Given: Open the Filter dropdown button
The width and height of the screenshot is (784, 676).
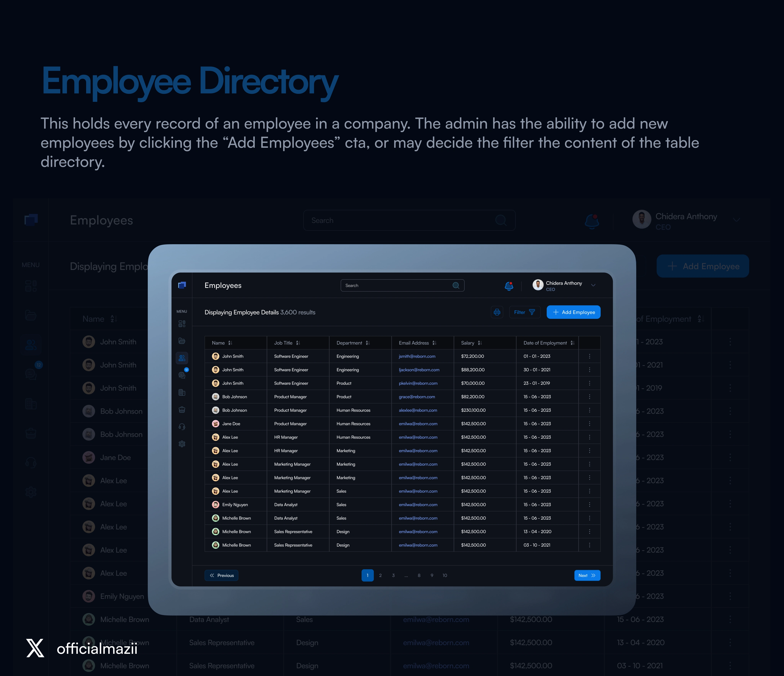Looking at the screenshot, I should pyautogui.click(x=524, y=312).
